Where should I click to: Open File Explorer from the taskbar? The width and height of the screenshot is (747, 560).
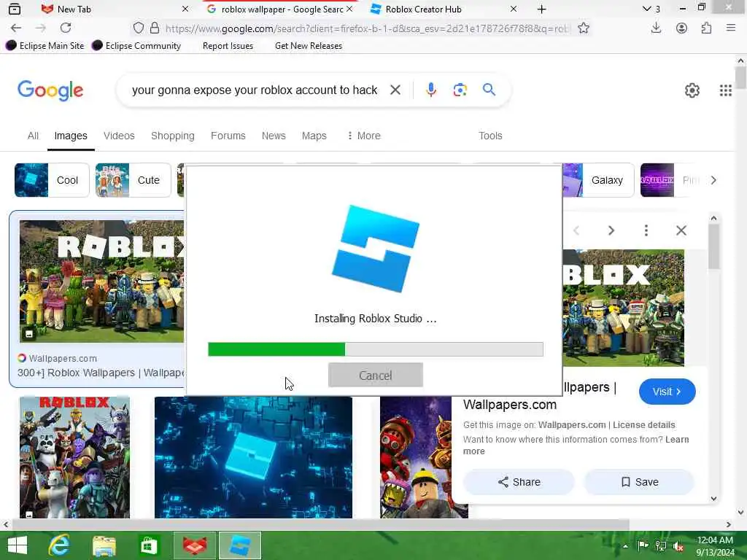(104, 546)
